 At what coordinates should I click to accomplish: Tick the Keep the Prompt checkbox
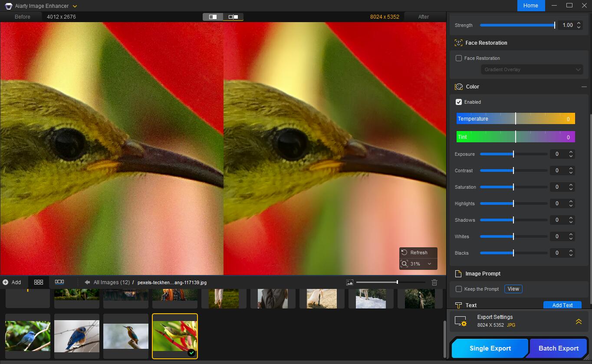tap(459, 289)
